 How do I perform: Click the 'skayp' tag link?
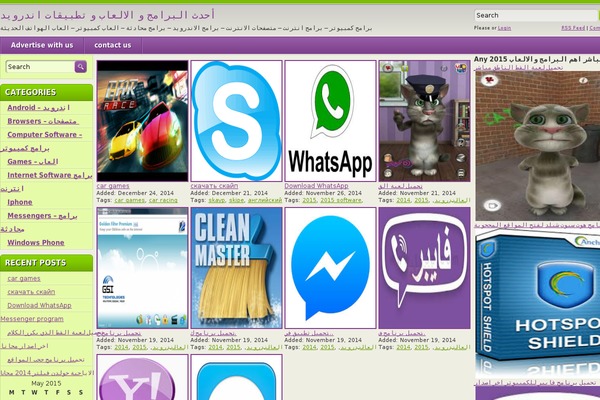coord(217,200)
